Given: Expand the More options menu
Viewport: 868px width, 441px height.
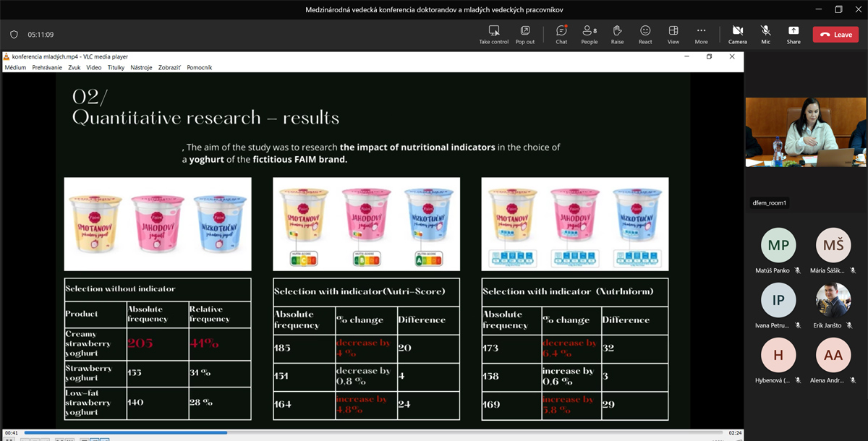Looking at the screenshot, I should click(x=701, y=34).
